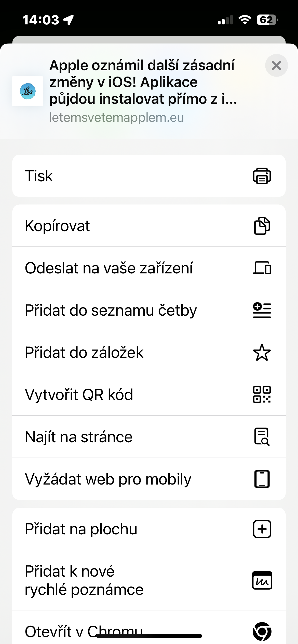Tap the reading list icon
The width and height of the screenshot is (298, 644).
point(262,310)
